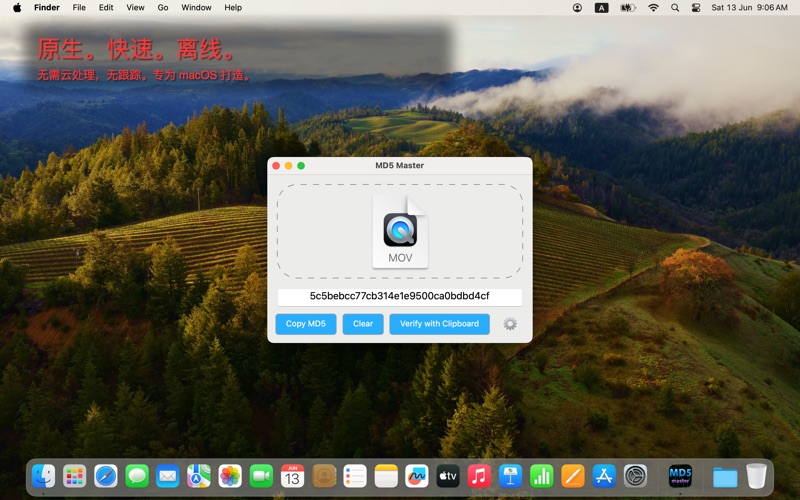The width and height of the screenshot is (800, 500).
Task: Click the MD5 hash text field
Action: point(399,296)
